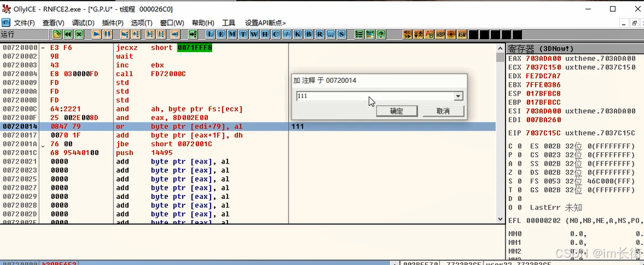Click the Step into icon
Viewport: 644px width, 265px height.
[125, 34]
